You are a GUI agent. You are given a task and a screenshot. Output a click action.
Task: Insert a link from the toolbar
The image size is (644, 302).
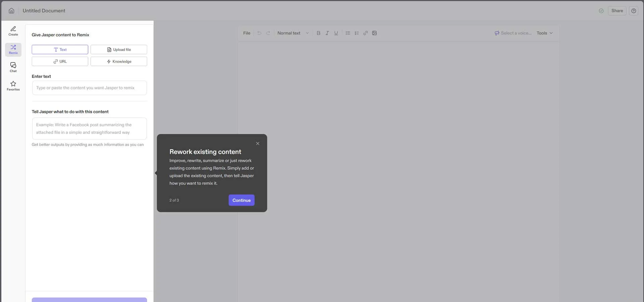point(366,33)
